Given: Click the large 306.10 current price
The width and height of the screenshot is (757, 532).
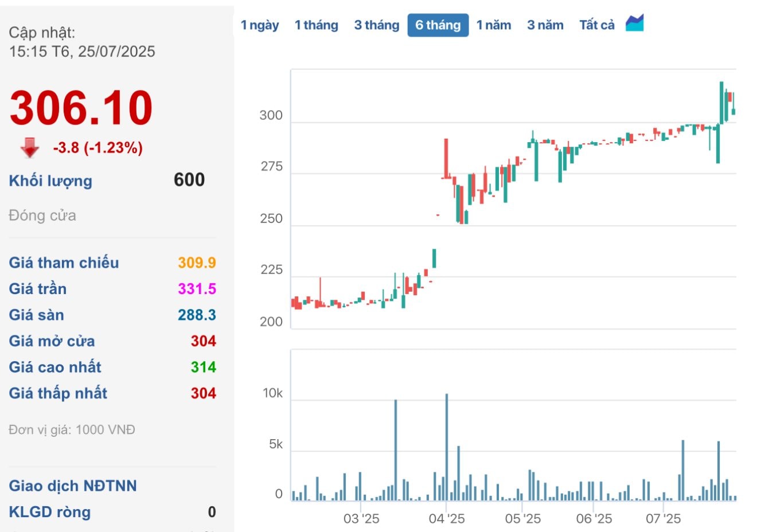Looking at the screenshot, I should pos(81,108).
